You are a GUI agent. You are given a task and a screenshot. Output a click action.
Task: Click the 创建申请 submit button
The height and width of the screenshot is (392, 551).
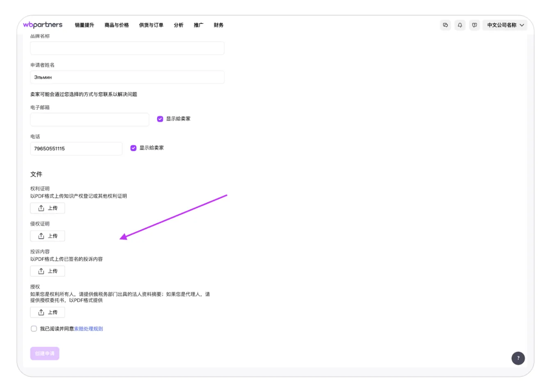coord(45,353)
